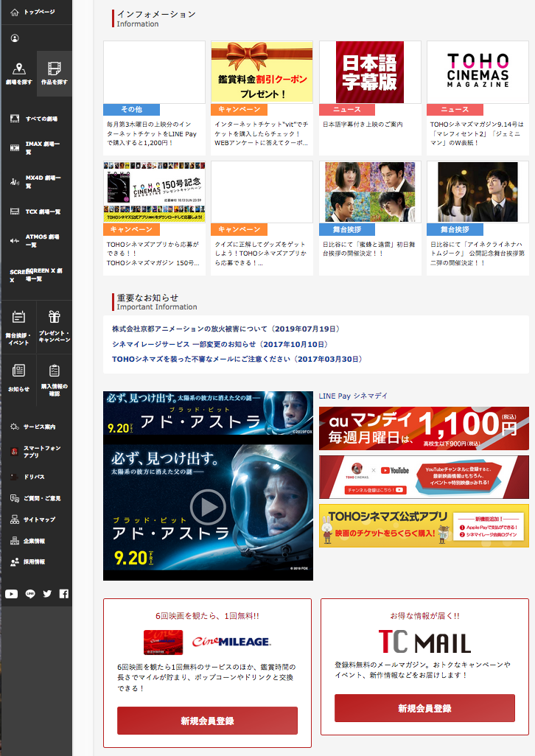Image resolution: width=535 pixels, height=756 pixels.
Task: Click the upper アド・アストラ banner
Action: pyautogui.click(x=209, y=413)
